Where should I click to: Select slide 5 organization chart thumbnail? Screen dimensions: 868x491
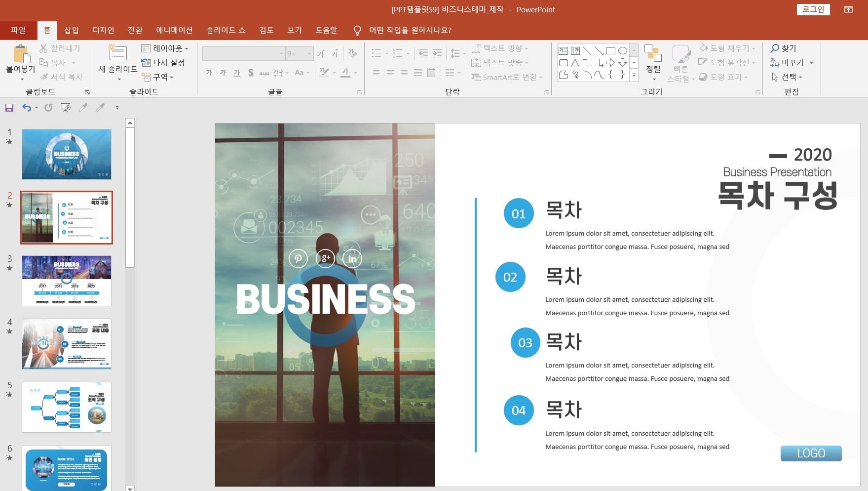pyautogui.click(x=67, y=407)
